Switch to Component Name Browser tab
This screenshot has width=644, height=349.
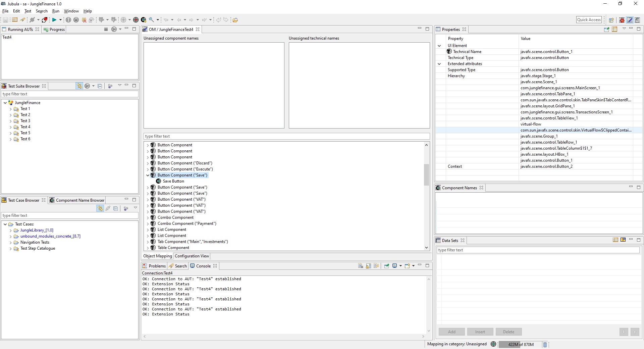click(77, 200)
